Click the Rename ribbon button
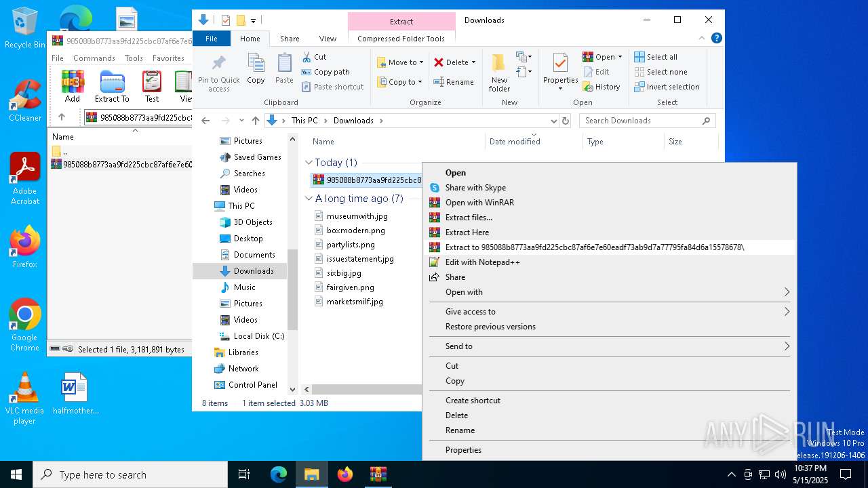 point(454,82)
